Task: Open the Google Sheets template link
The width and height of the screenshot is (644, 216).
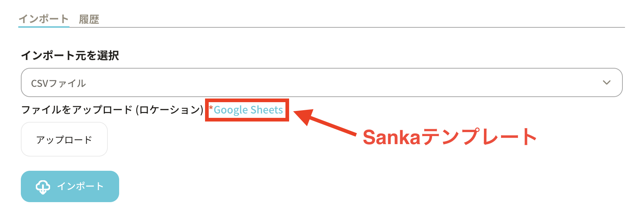Action: [x=248, y=110]
